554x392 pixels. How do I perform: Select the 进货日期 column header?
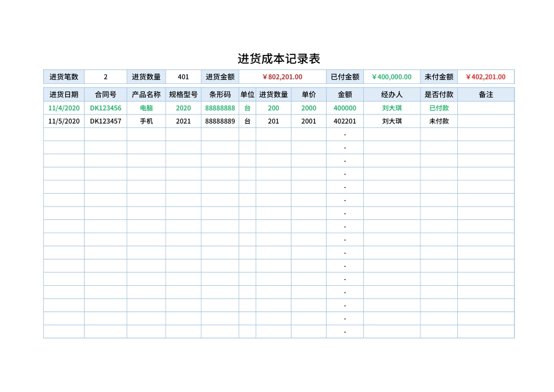tap(64, 93)
